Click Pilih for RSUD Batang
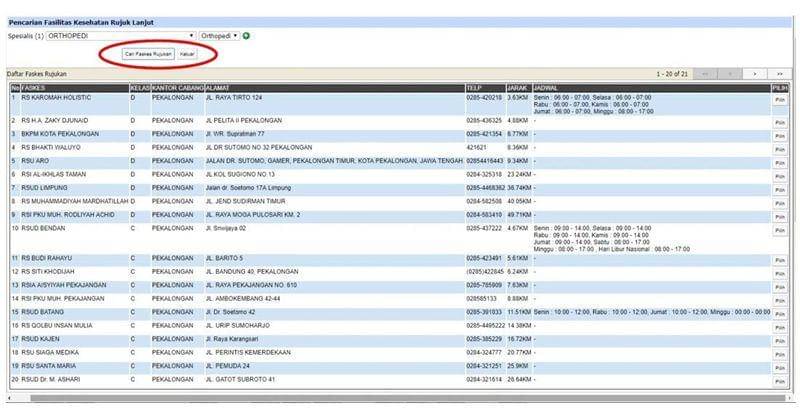Viewport: 800px width, 420px height. (779, 312)
